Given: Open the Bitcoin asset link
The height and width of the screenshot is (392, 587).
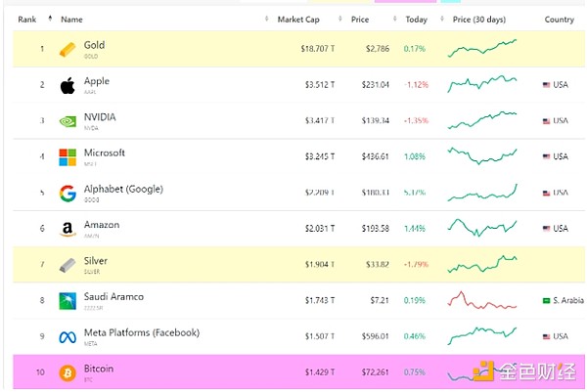Looking at the screenshot, I should 98,369.
